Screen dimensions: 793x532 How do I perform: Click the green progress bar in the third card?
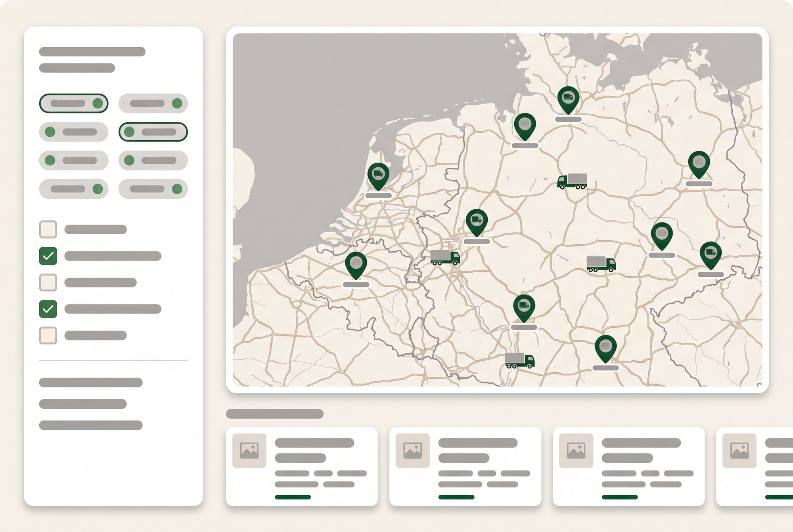point(620,497)
